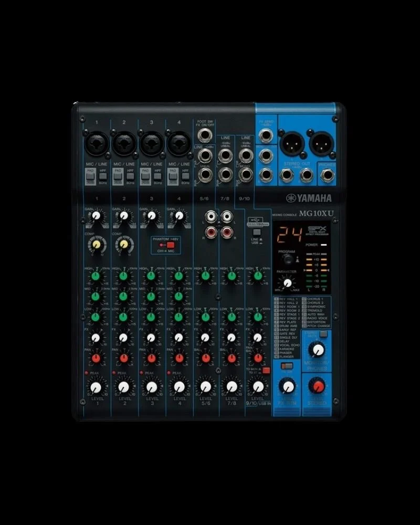Viewport: 420px width, 525px height.
Task: Click the channel 4 MIC/LINE combo jack
Action: (179, 144)
